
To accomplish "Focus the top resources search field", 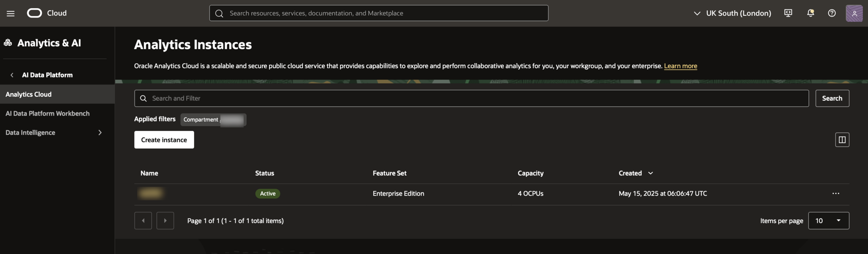I will [x=379, y=13].
